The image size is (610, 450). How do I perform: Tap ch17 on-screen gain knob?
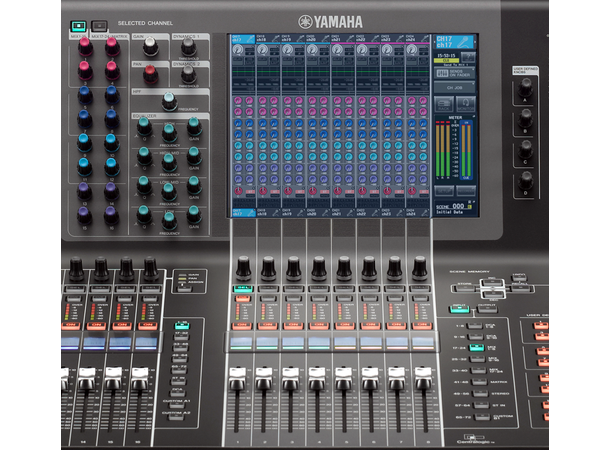(237, 50)
